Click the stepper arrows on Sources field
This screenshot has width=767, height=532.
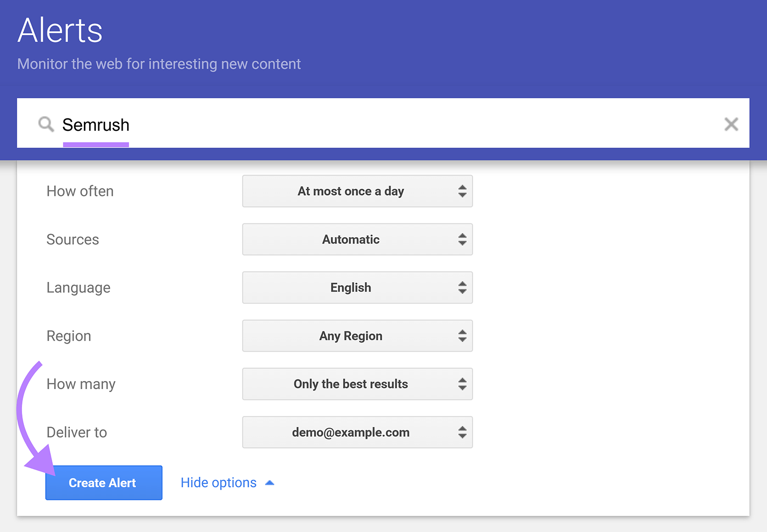pos(462,240)
